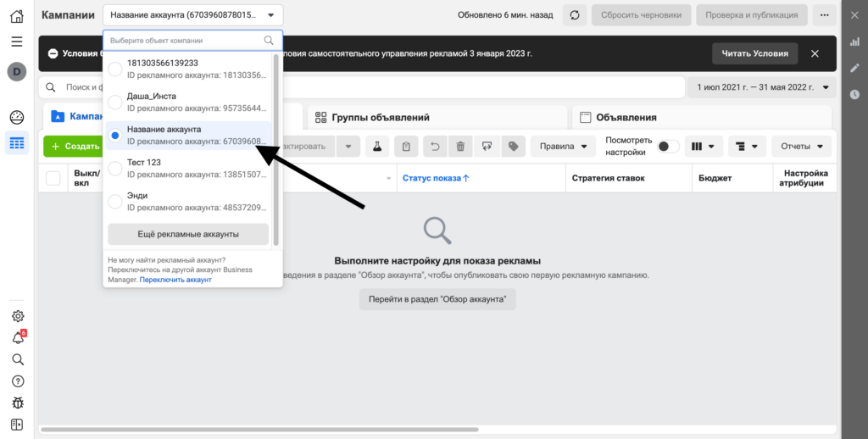Select the "Даша_Инста" account radio button

pos(115,102)
